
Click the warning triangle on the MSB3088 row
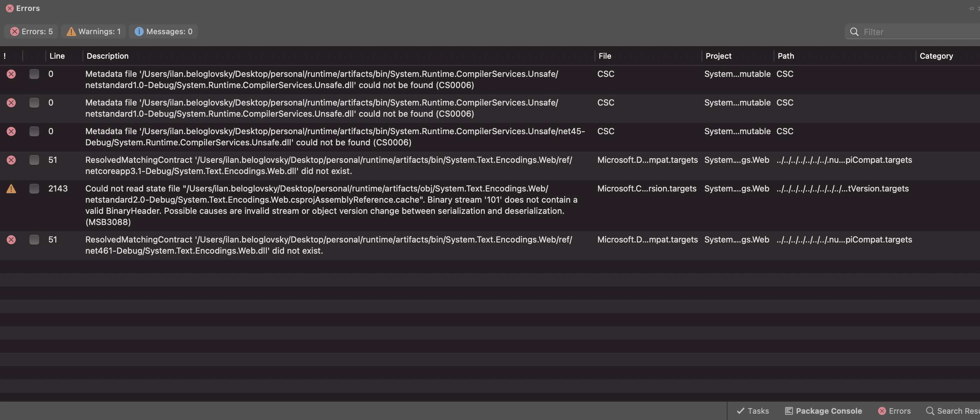pos(12,189)
